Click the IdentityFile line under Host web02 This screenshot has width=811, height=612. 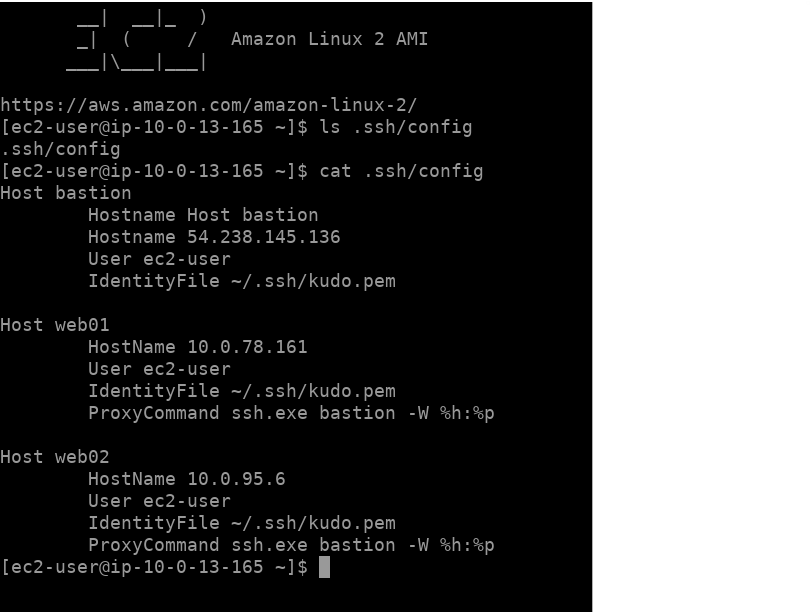[x=241, y=523]
